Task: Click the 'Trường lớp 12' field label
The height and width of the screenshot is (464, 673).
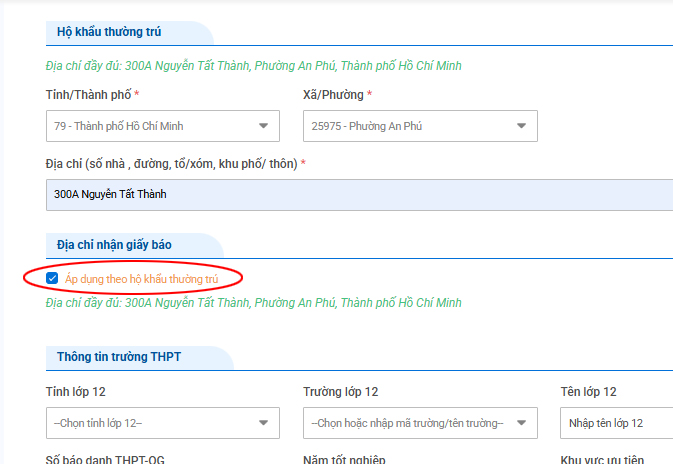Action: coord(340,392)
